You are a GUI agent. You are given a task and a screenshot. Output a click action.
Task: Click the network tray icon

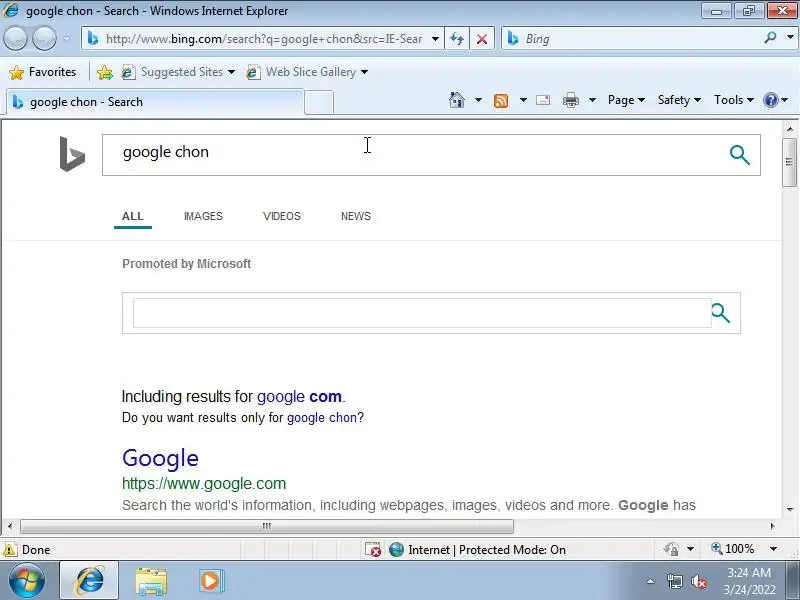[674, 581]
